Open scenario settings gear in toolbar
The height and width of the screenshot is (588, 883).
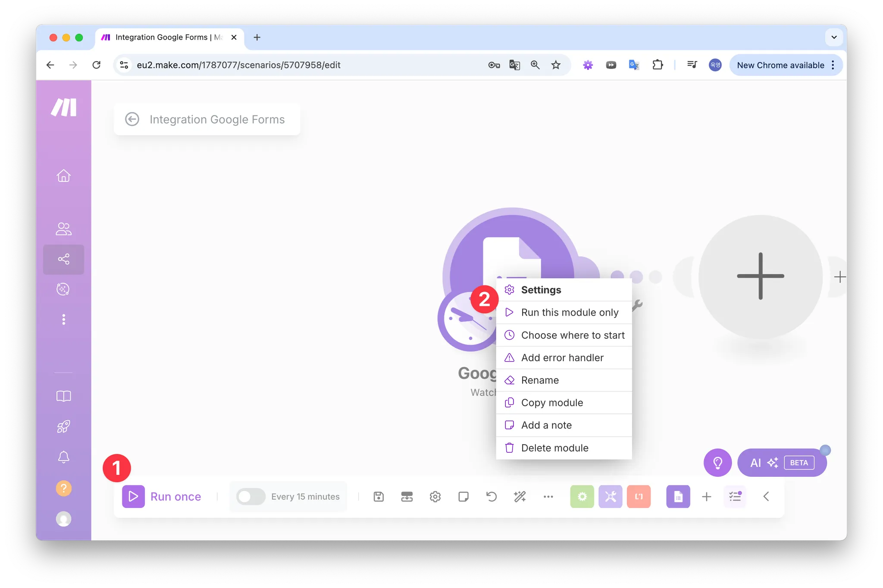(435, 497)
